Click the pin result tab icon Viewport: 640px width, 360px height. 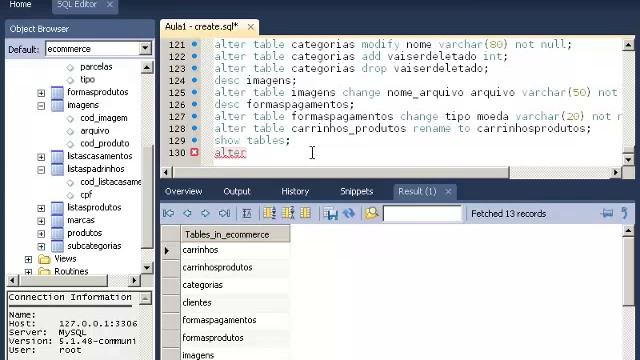click(607, 213)
